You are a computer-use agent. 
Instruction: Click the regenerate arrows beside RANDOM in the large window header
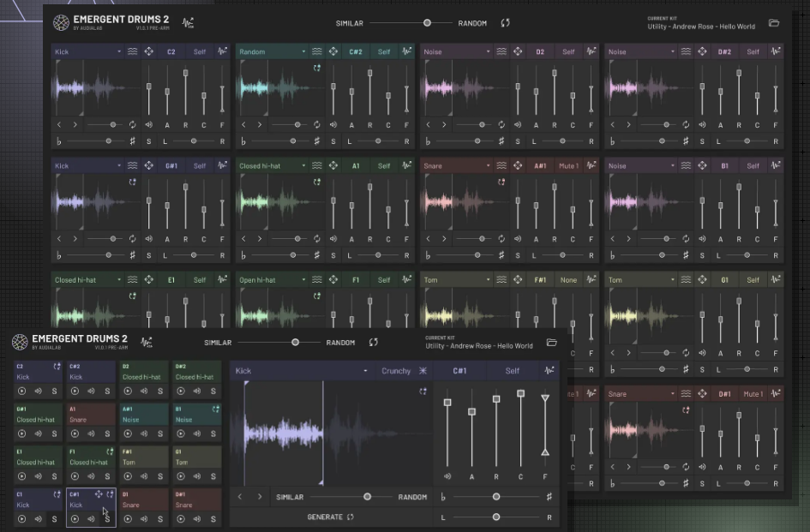tap(505, 23)
